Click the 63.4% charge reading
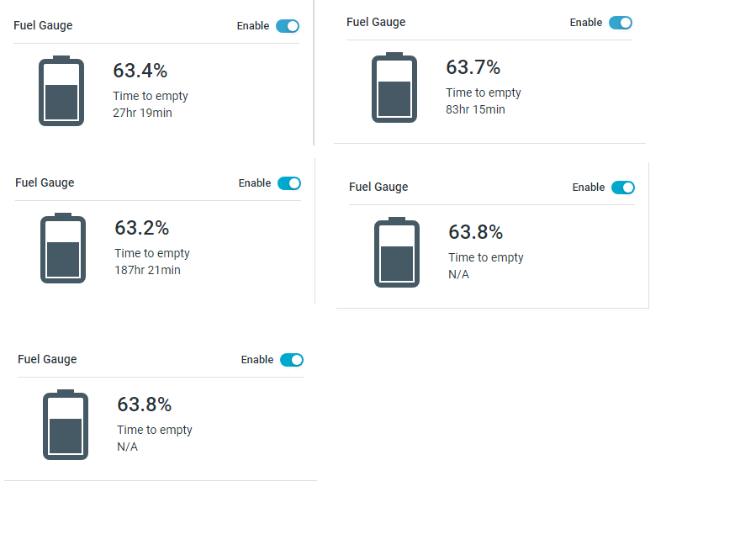This screenshot has height=534, width=756. click(x=140, y=71)
